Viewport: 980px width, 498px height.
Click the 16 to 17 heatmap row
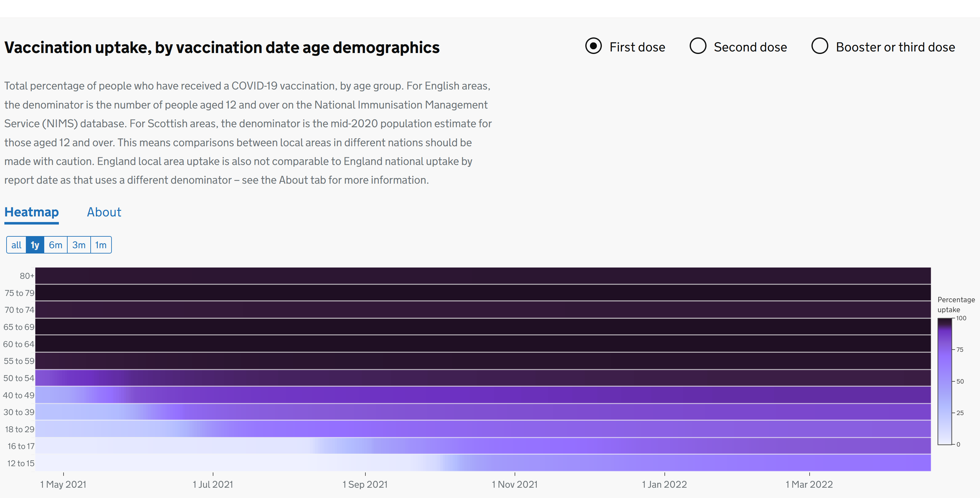pyautogui.click(x=483, y=446)
